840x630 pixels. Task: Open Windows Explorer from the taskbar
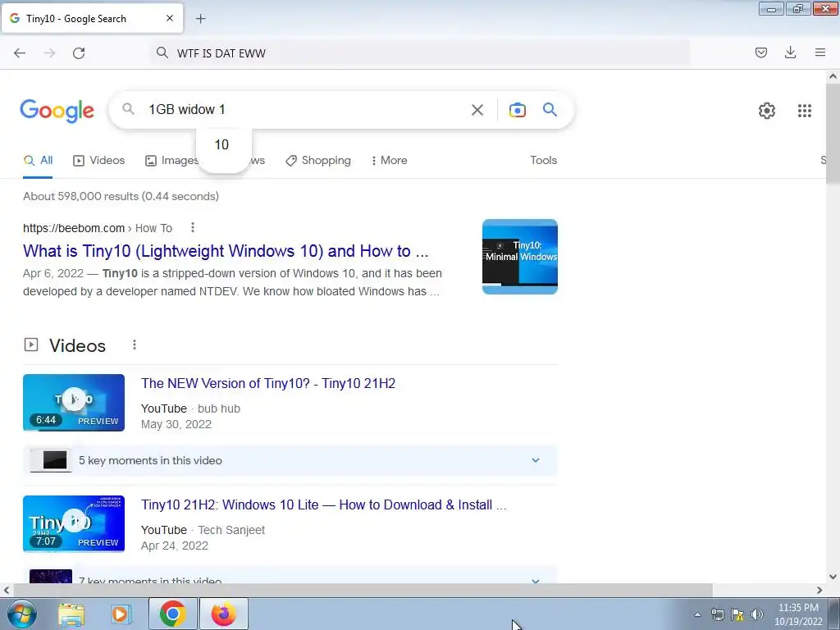coord(71,614)
